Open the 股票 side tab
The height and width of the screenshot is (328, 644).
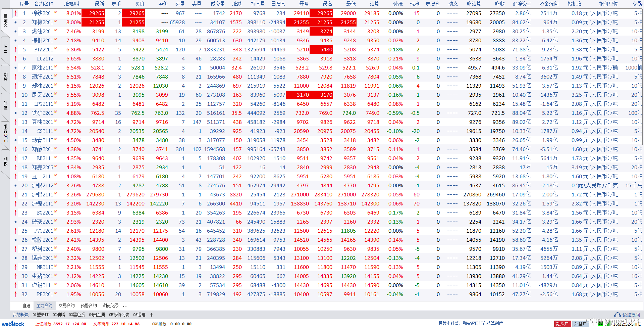pos(5,49)
